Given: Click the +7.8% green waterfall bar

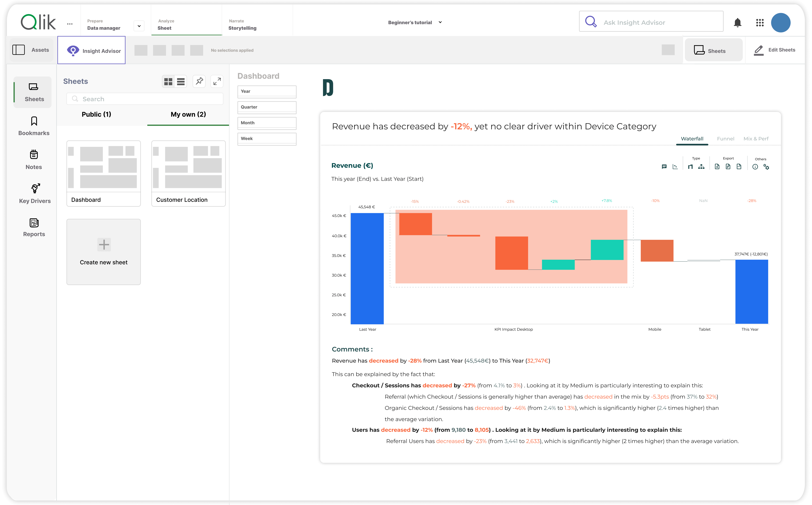Looking at the screenshot, I should tap(607, 250).
